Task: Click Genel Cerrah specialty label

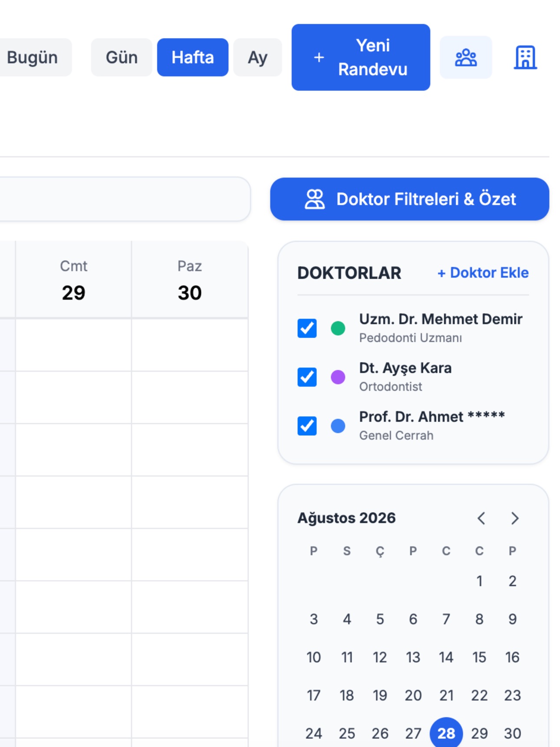Action: [x=396, y=436]
